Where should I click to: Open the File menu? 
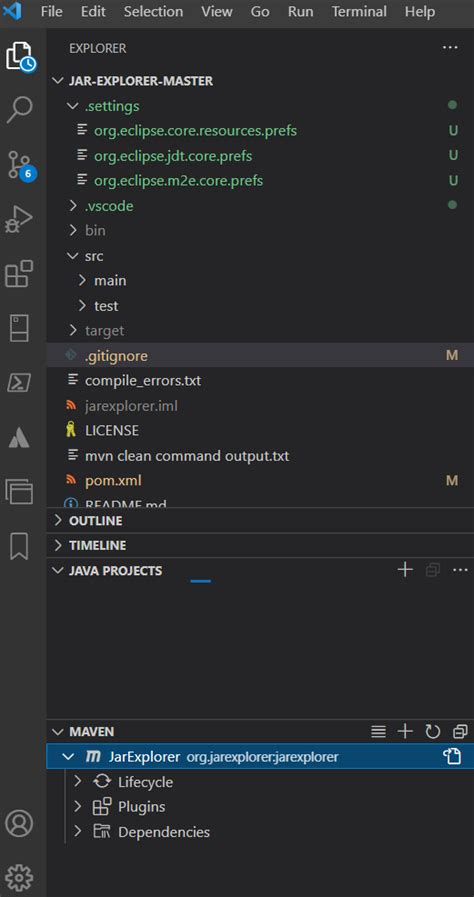(52, 11)
